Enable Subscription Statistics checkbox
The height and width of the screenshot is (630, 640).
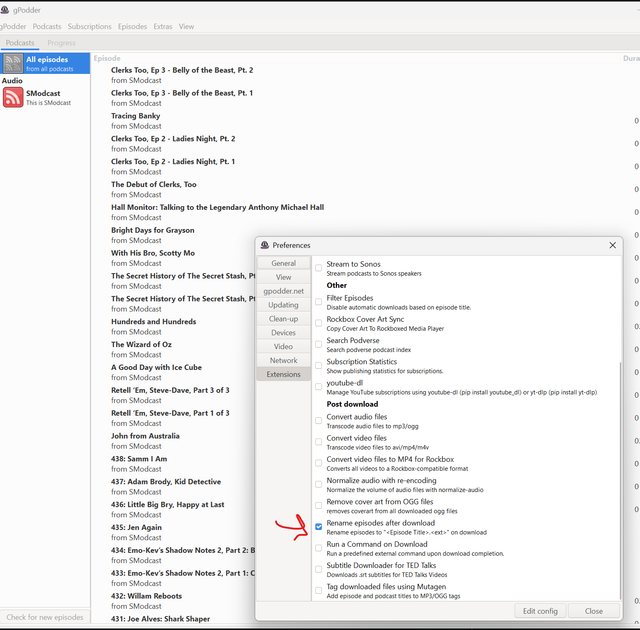(318, 365)
